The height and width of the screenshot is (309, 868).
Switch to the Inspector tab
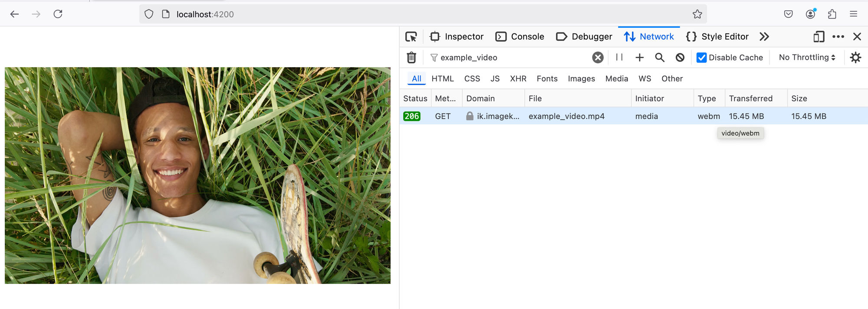pos(457,37)
